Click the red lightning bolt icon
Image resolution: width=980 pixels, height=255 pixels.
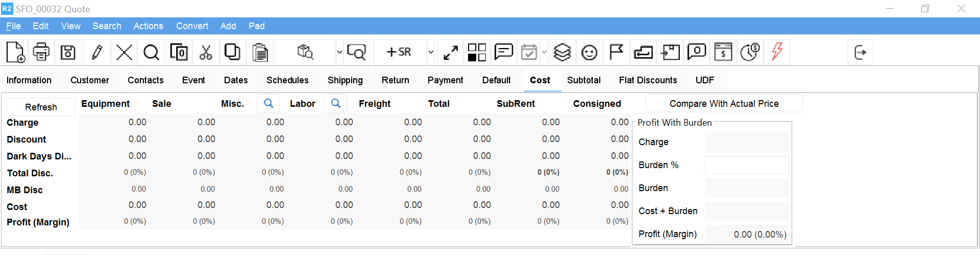[777, 52]
